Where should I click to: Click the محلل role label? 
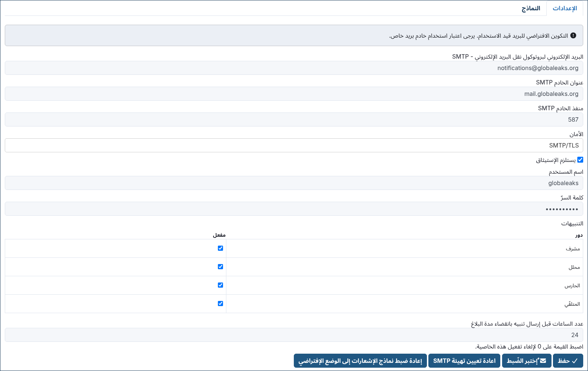coord(574,267)
